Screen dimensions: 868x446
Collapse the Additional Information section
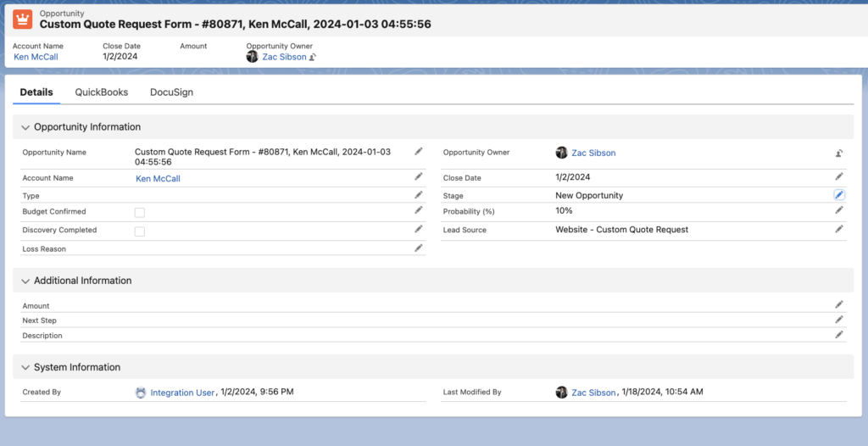pyautogui.click(x=25, y=281)
